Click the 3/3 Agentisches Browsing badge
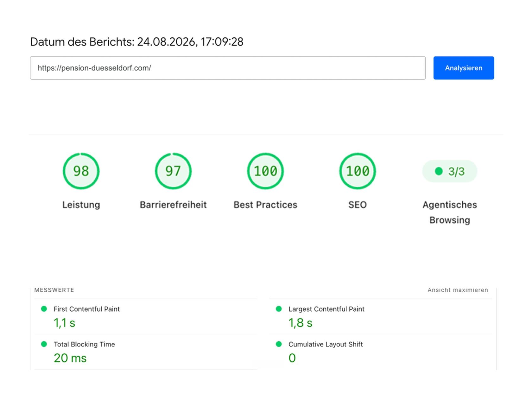Screen dimensions: 532x399 click(450, 171)
